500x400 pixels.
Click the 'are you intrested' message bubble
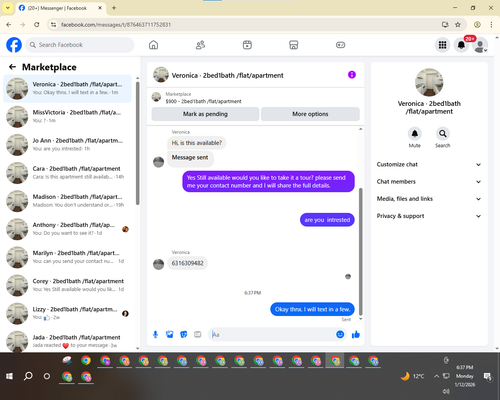coord(327,220)
